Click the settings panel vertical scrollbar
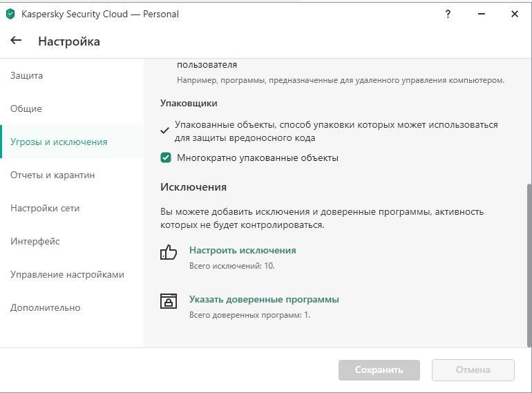This screenshot has width=532, height=393. 529,262
